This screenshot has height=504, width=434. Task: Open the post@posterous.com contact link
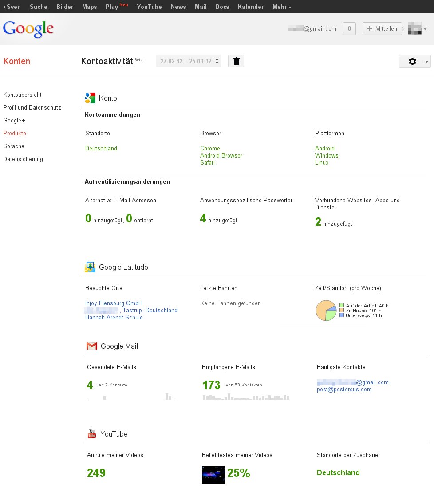pos(344,390)
